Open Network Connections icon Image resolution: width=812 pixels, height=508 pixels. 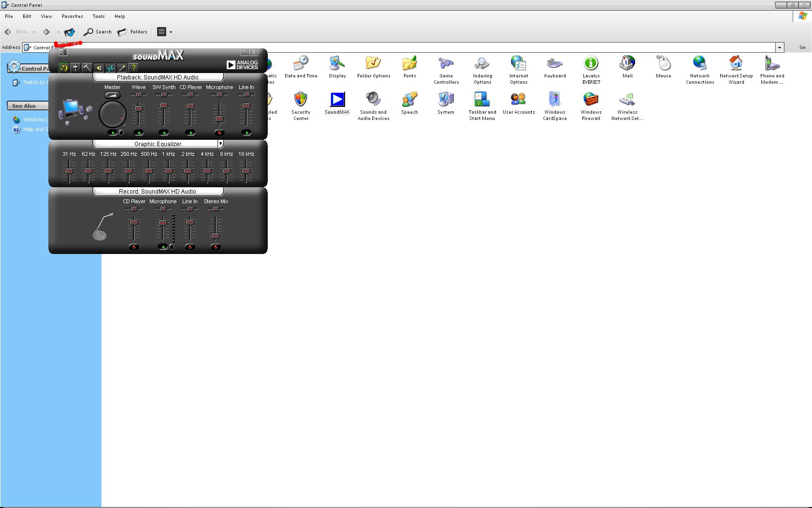(700, 70)
